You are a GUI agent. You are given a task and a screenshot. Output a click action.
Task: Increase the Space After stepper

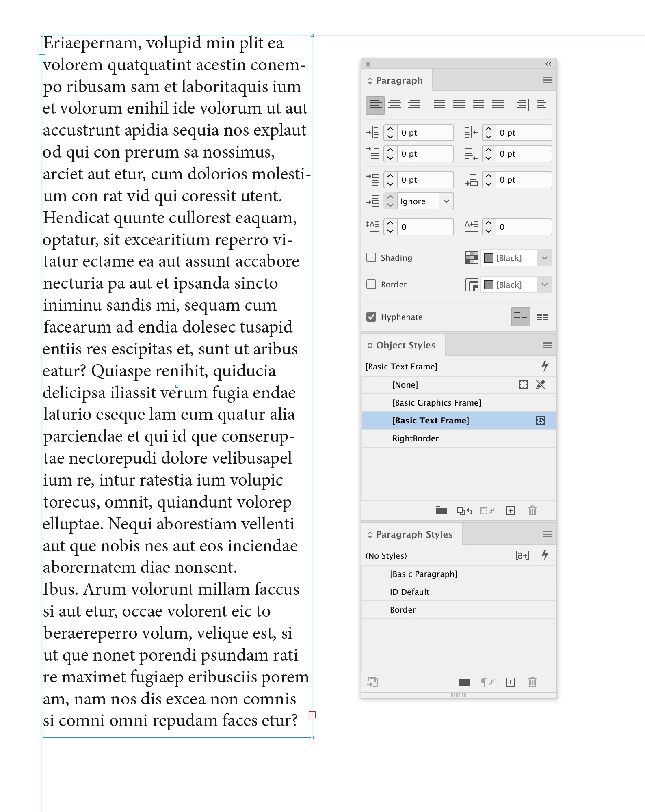point(489,176)
